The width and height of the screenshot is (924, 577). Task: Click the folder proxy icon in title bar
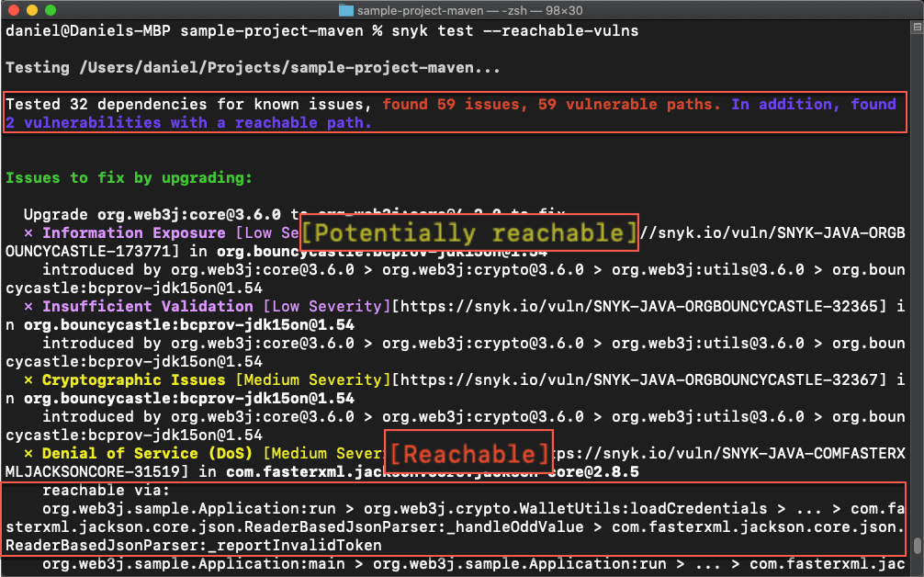click(x=346, y=10)
